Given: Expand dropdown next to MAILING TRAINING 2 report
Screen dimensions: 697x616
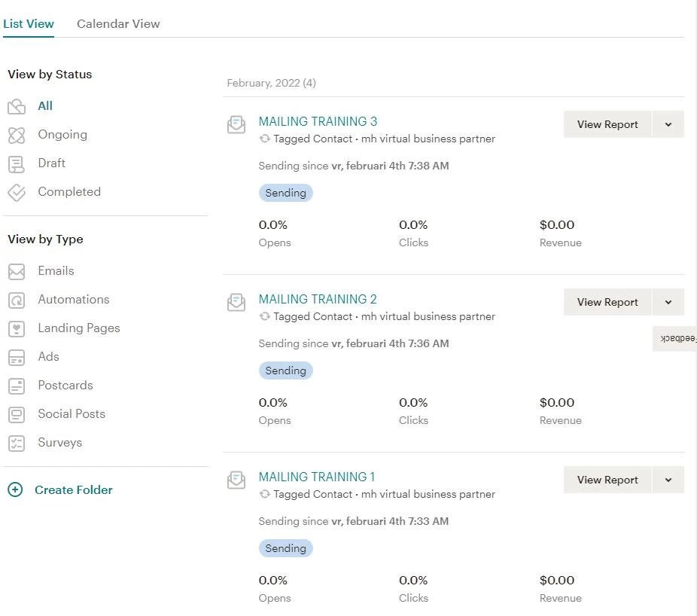Looking at the screenshot, I should tap(668, 302).
